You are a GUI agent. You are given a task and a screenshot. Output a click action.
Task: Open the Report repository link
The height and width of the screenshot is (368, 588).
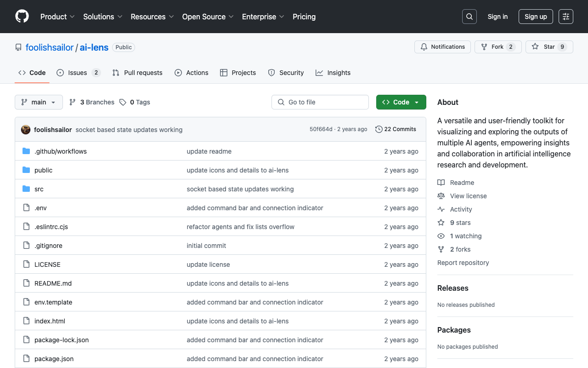(x=463, y=263)
